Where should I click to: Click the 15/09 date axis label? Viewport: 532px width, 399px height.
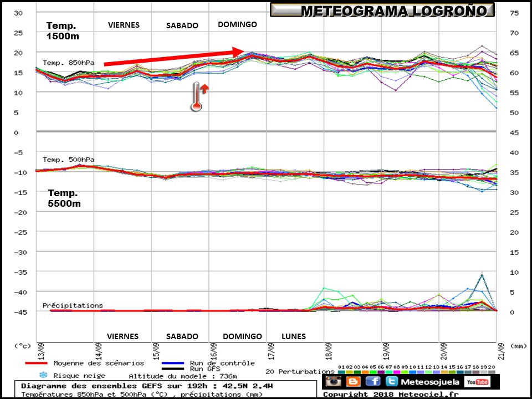point(156,351)
